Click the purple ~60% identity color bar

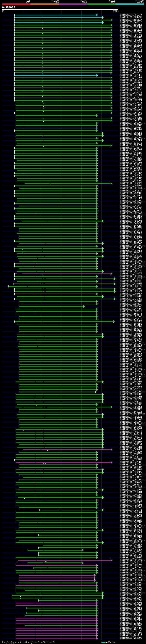pos(73,4)
